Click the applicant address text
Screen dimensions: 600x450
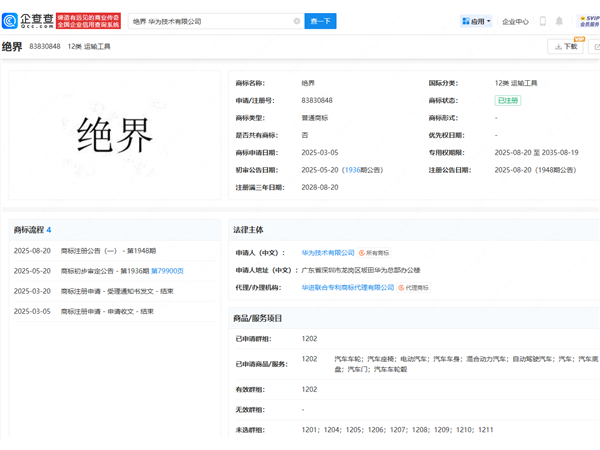[x=361, y=270]
